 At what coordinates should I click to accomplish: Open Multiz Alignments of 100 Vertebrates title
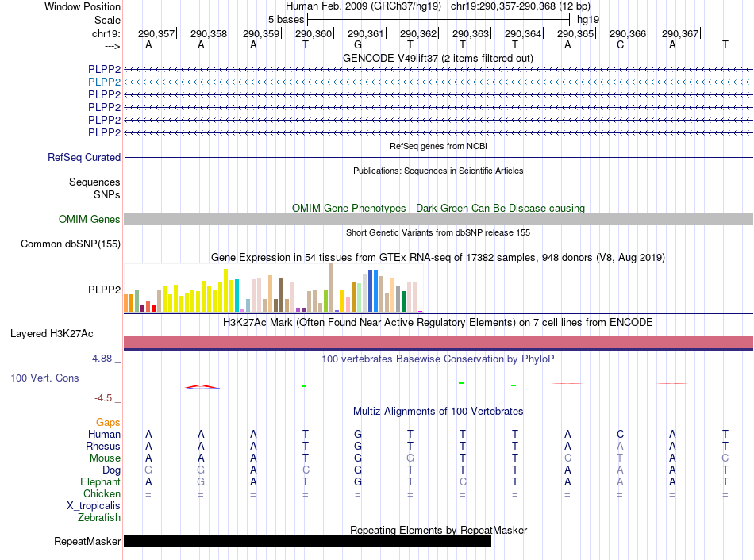pyautogui.click(x=438, y=411)
